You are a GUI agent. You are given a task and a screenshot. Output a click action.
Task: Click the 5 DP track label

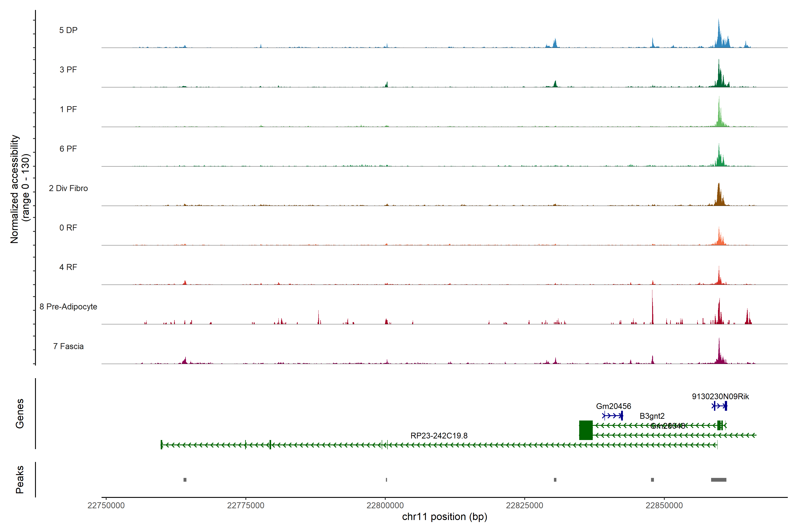pos(68,30)
